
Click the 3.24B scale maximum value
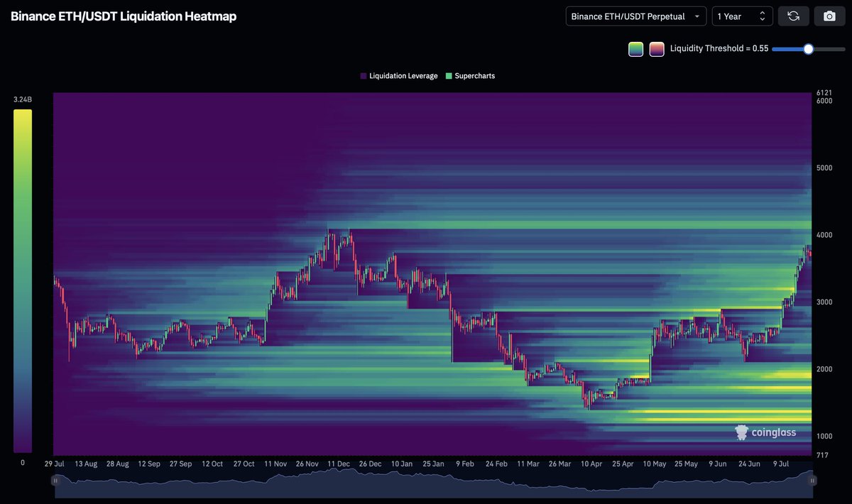pyautogui.click(x=23, y=100)
